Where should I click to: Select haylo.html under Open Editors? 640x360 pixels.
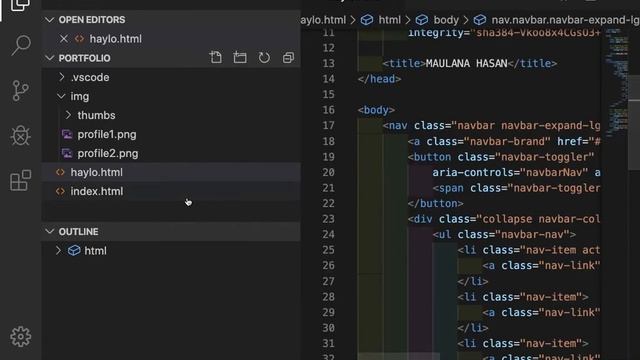116,39
